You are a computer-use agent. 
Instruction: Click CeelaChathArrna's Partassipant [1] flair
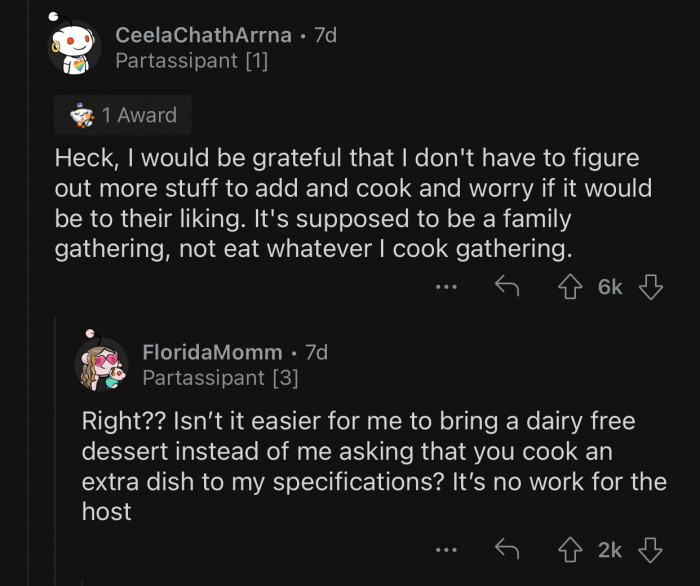coord(192,61)
